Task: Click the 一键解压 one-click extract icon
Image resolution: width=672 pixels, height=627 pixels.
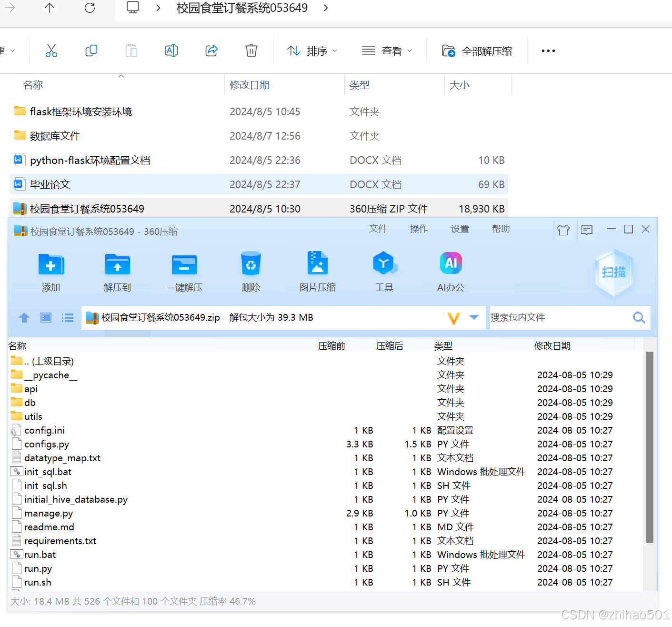Action: pos(184,264)
